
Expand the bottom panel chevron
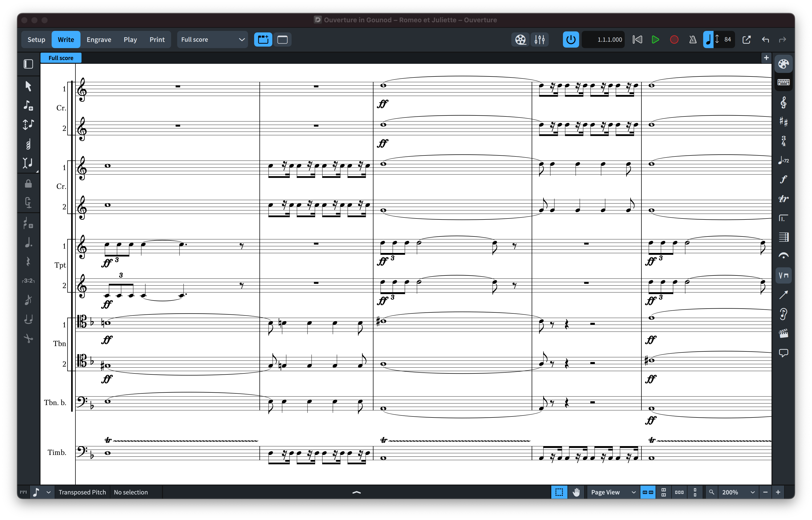coord(356,492)
